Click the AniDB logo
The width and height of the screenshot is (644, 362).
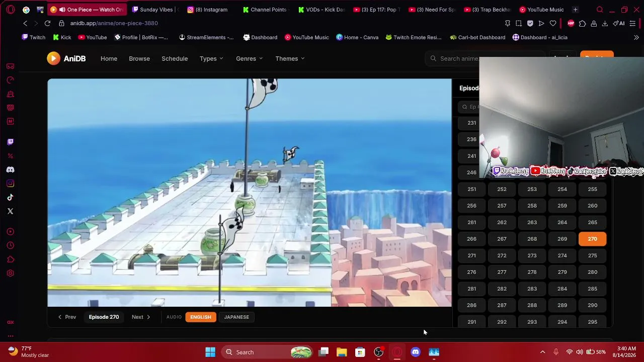pyautogui.click(x=66, y=58)
